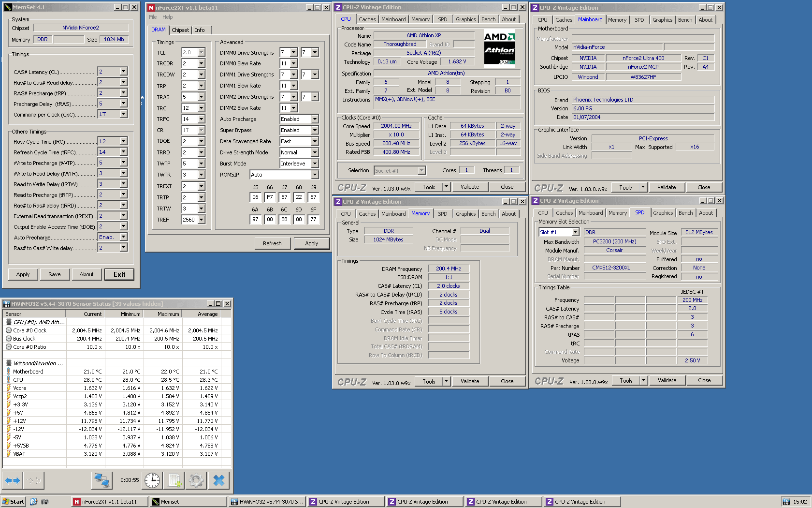Open About tab in CPU-Z SPD window
This screenshot has height=508, width=812.
pos(706,213)
